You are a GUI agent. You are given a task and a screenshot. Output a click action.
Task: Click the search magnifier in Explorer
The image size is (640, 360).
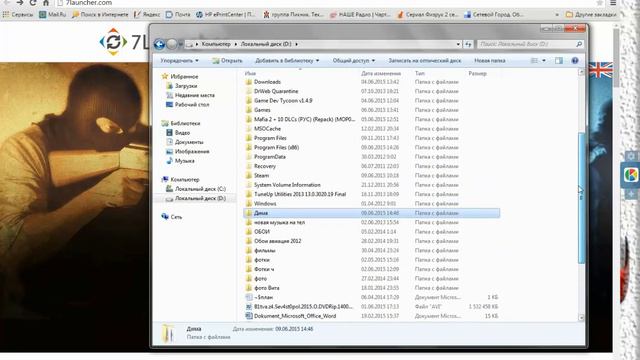579,44
